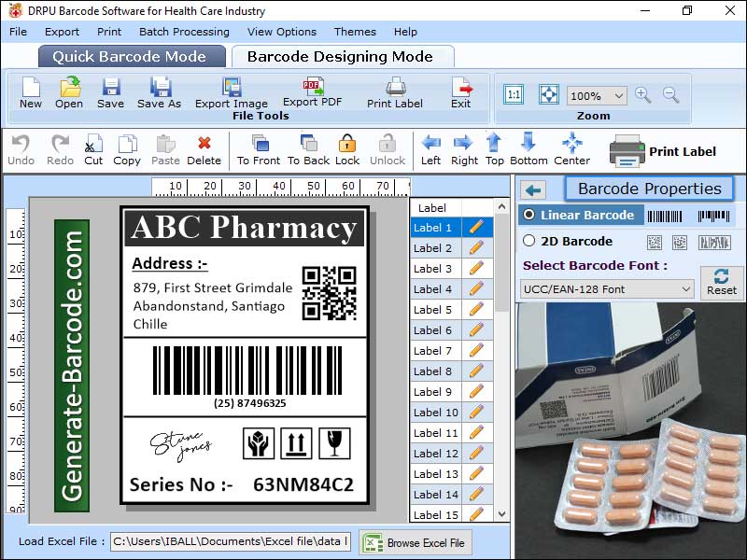Viewport: 747px width, 560px height.
Task: Open the Batch Processing menu
Action: tap(184, 32)
